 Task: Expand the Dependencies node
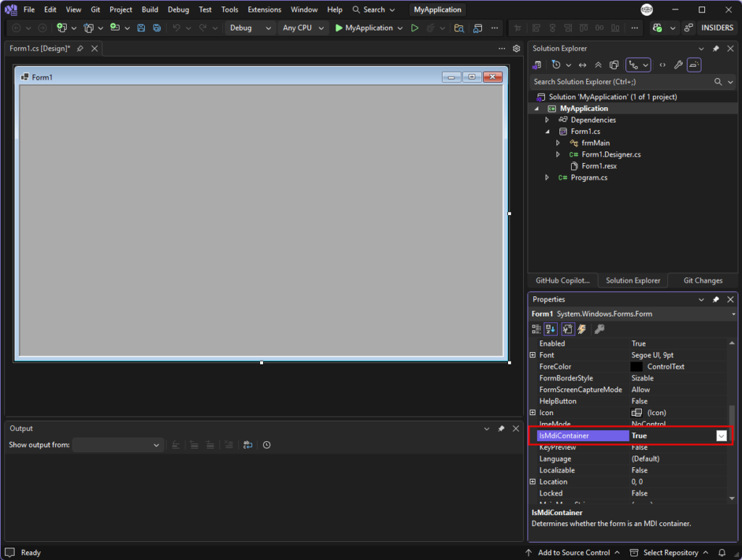[x=547, y=120]
